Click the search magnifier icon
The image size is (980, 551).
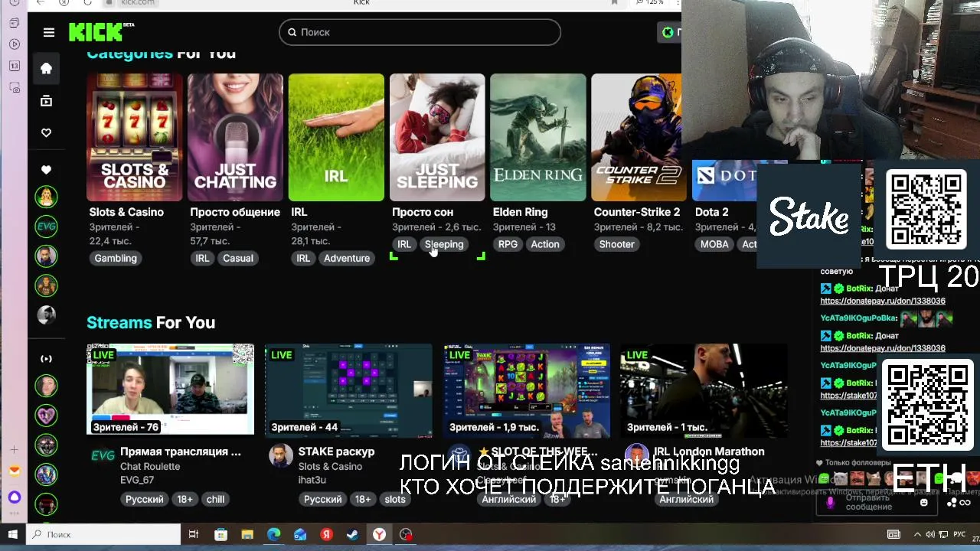point(292,32)
